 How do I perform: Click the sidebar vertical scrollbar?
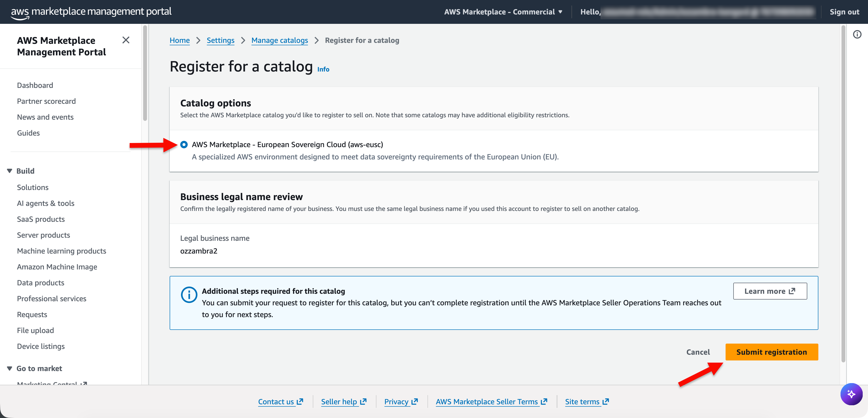point(145,73)
